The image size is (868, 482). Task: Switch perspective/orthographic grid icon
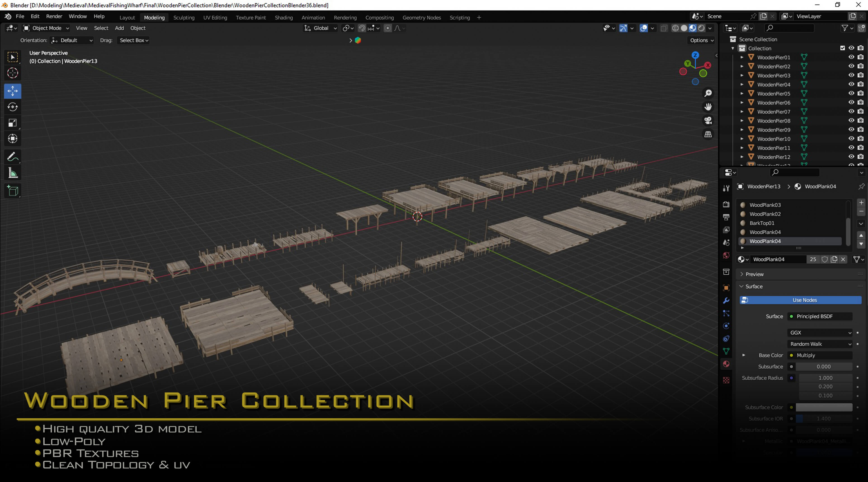(708, 134)
